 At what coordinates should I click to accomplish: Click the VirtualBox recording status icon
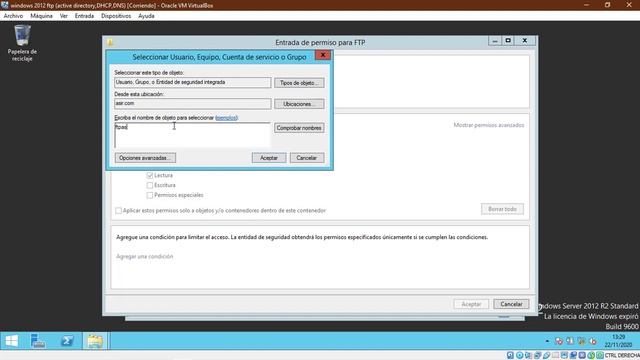573,356
